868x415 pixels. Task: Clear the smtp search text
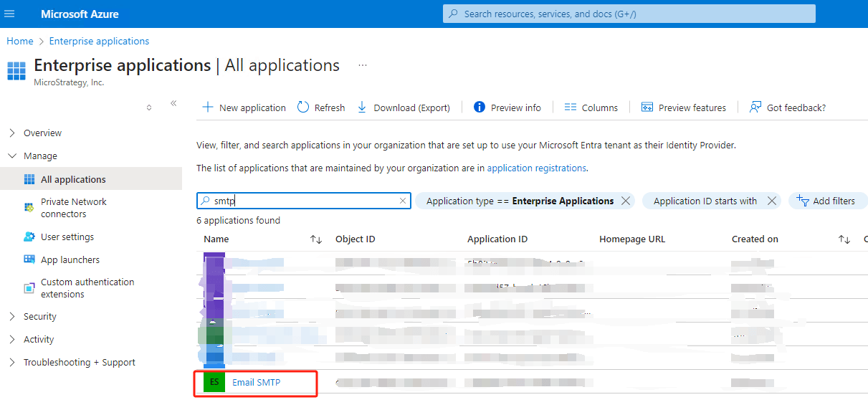[x=403, y=201]
